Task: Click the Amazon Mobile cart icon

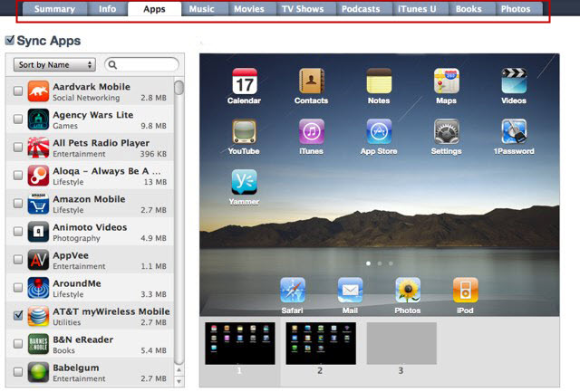Action: (x=38, y=203)
